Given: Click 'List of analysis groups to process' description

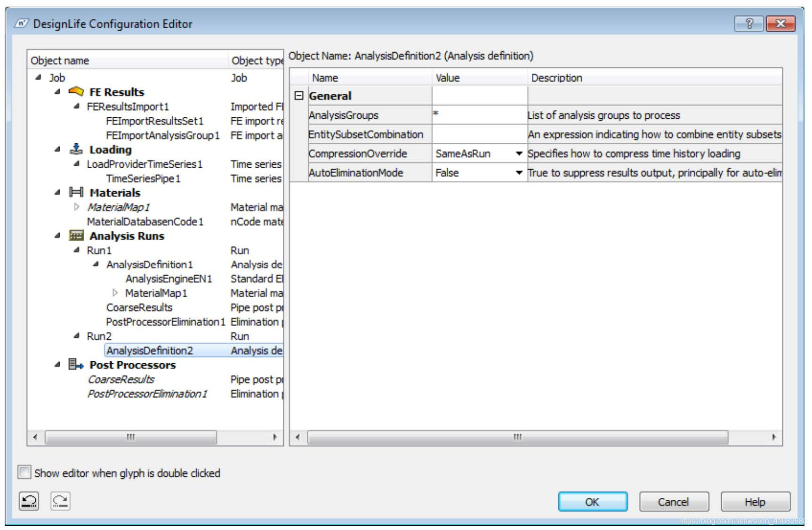Looking at the screenshot, I should pyautogui.click(x=604, y=115).
